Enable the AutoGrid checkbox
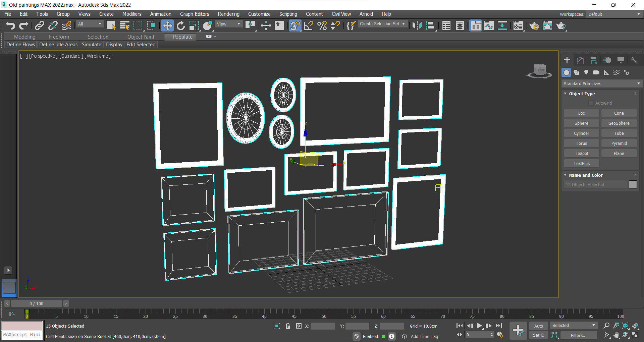Image resolution: width=644 pixels, height=342 pixels. click(x=591, y=103)
